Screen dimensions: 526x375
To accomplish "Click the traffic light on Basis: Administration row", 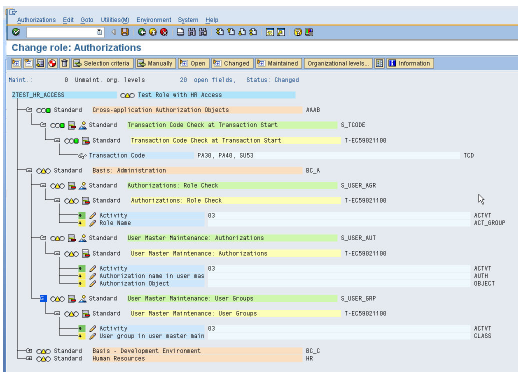I will 43,171.
